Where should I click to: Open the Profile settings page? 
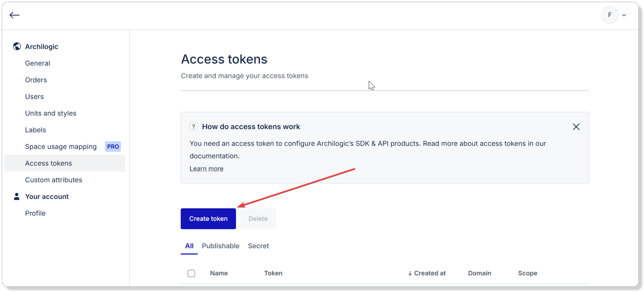tap(35, 213)
